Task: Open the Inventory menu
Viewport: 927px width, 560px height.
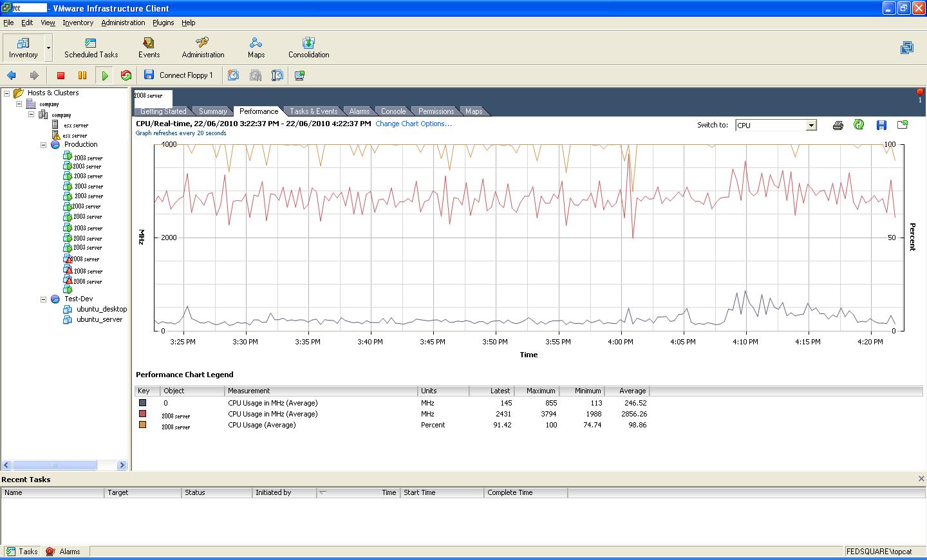Action: tap(78, 23)
